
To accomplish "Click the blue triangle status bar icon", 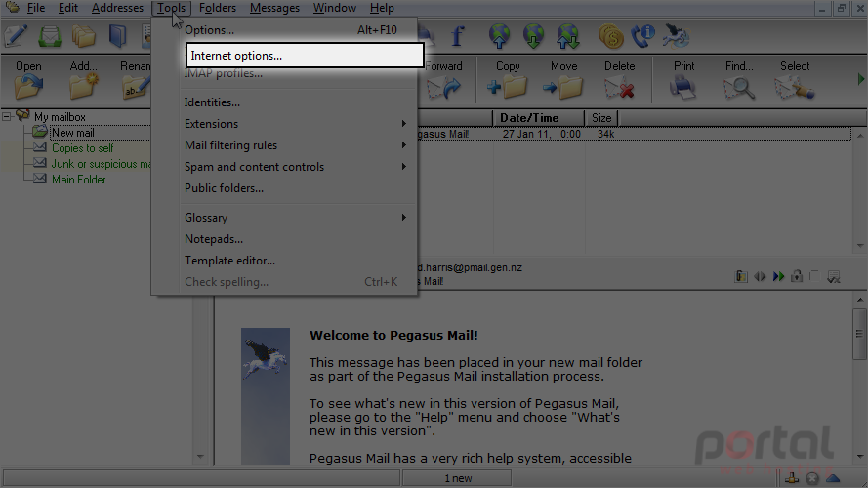I will (833, 478).
